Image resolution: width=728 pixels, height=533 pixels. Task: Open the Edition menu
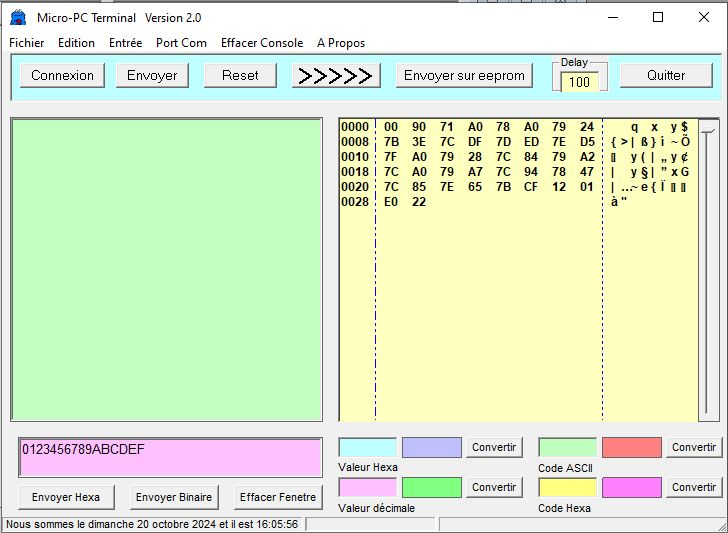pyautogui.click(x=76, y=43)
